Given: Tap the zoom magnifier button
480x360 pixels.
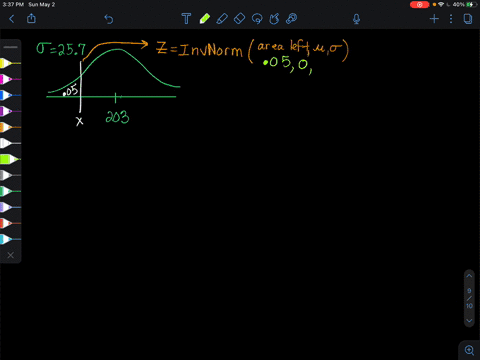Looking at the screenshot, I should coord(469,350).
